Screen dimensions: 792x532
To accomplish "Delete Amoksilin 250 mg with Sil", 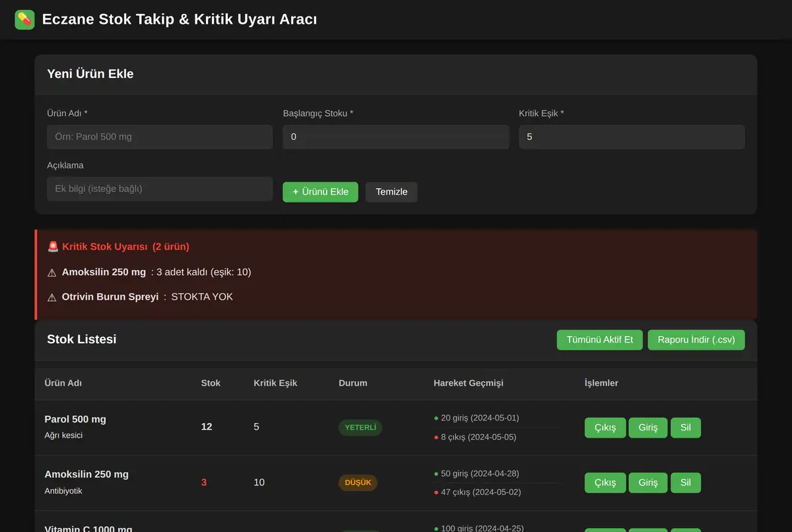I will [686, 482].
